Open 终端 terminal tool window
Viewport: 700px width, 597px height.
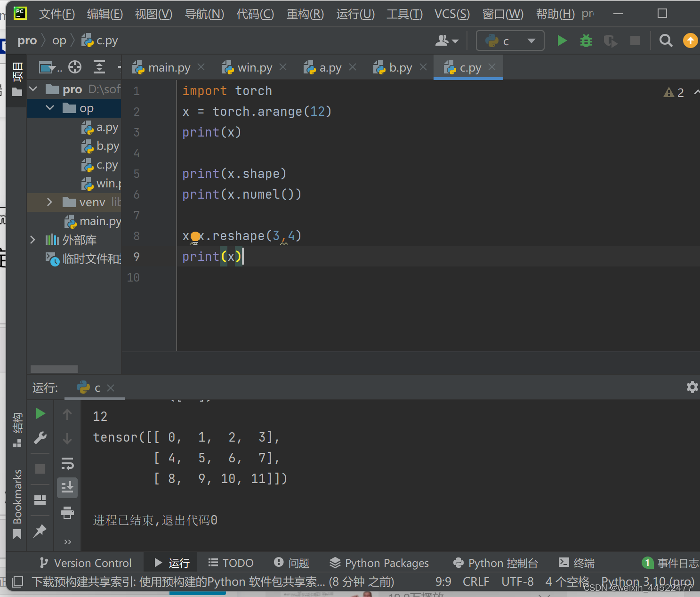(x=577, y=563)
